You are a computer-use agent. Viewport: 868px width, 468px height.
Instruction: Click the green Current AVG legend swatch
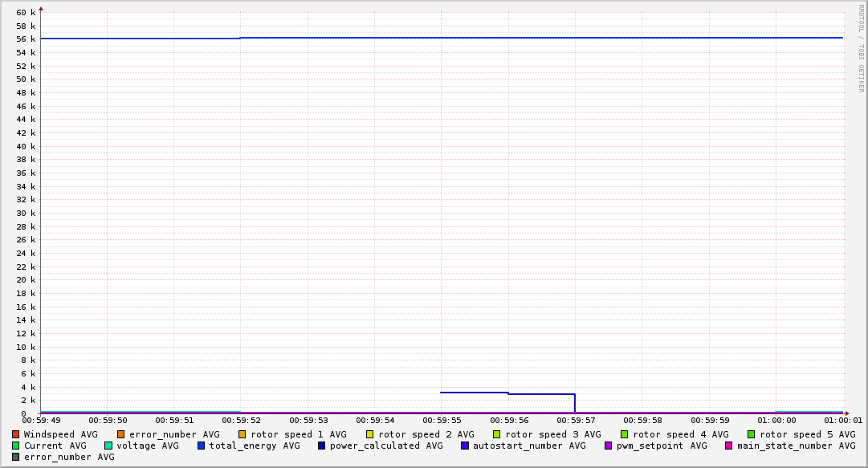coord(16,446)
